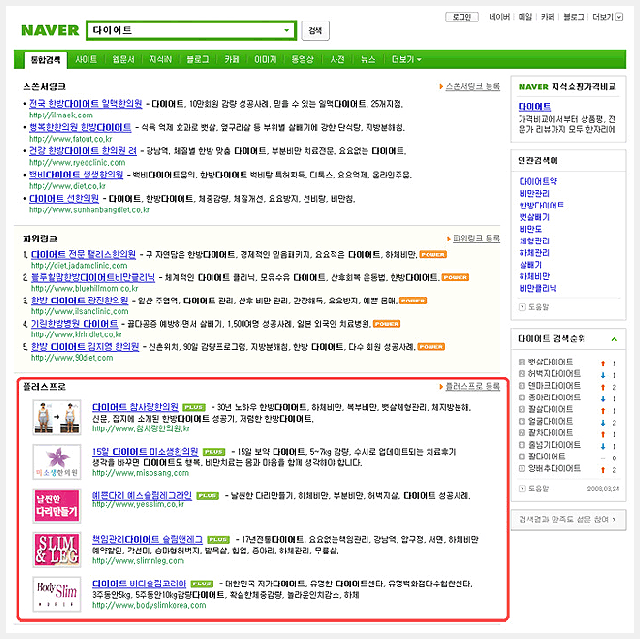Expand the 더보기 menu at top right
This screenshot has width=640, height=639.
(x=607, y=17)
